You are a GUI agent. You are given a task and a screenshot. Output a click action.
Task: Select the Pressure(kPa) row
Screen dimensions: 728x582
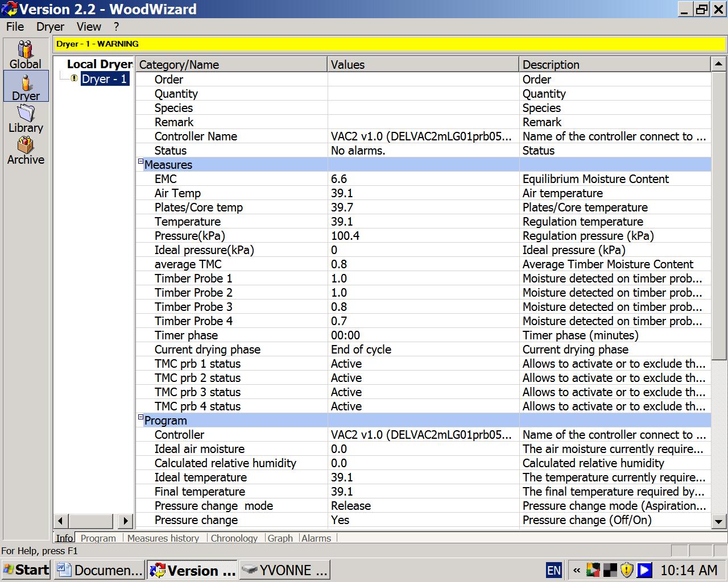coord(423,236)
